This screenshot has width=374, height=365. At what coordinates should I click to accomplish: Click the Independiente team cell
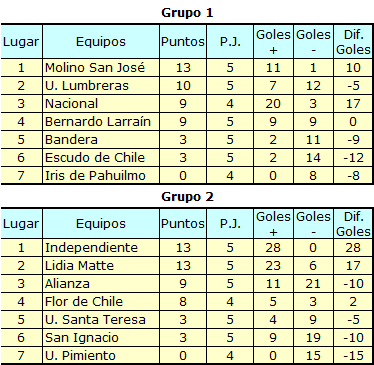tap(101, 248)
